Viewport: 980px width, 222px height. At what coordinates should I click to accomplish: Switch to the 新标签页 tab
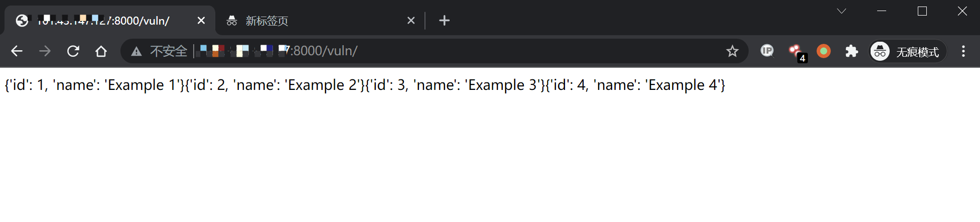pyautogui.click(x=311, y=21)
